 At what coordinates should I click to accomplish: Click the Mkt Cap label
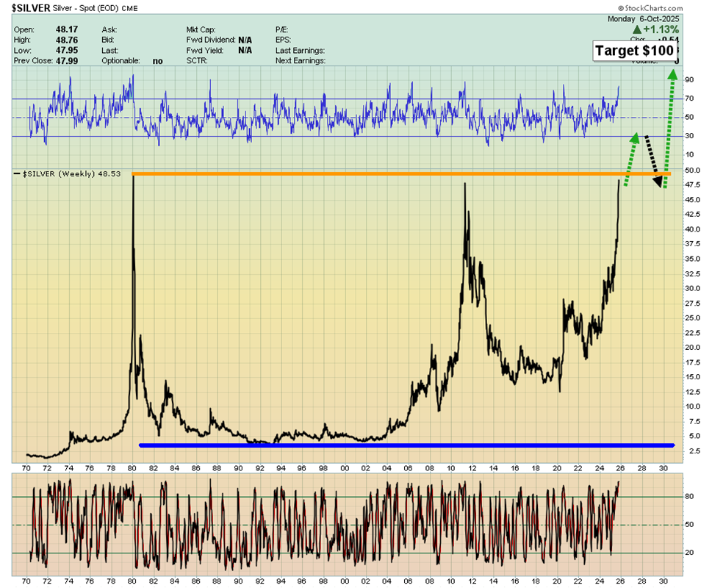(201, 29)
